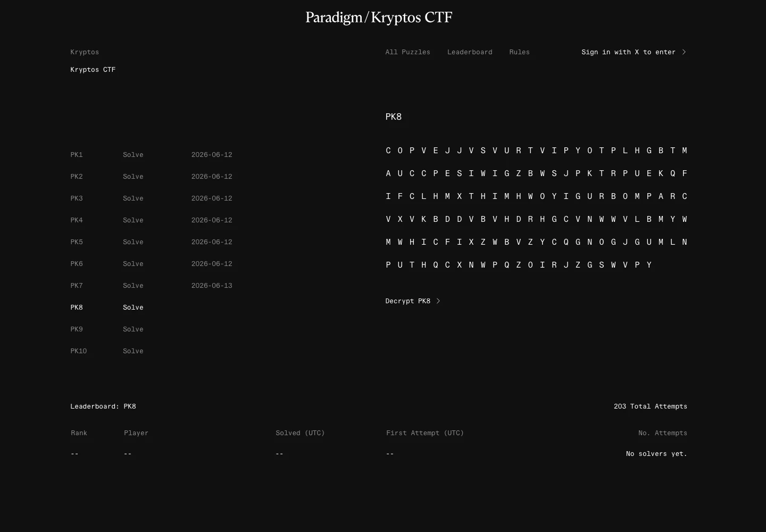Select the Kryptos CTF heading
This screenshot has width=766, height=532.
click(93, 70)
